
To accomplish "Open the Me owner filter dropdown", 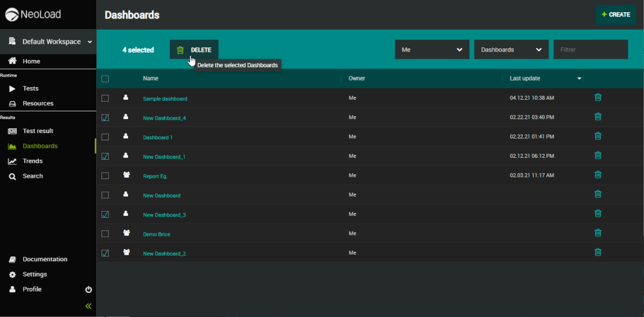I will click(432, 50).
